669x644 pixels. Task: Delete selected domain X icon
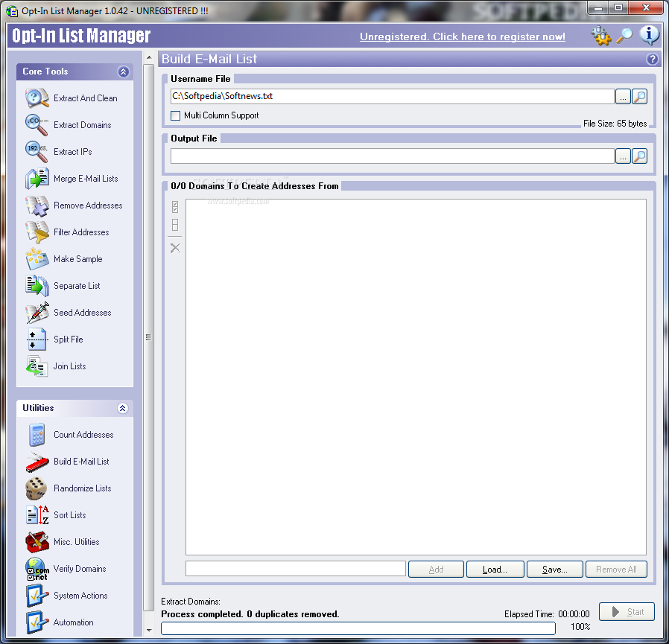tap(175, 248)
